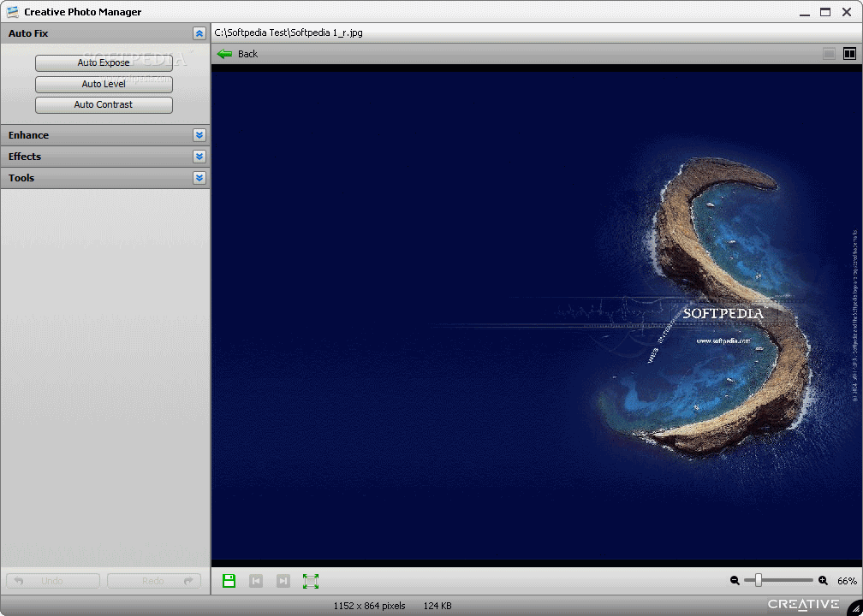The image size is (863, 616).
Task: Click the zoom in magnifier icon
Action: coord(824,580)
